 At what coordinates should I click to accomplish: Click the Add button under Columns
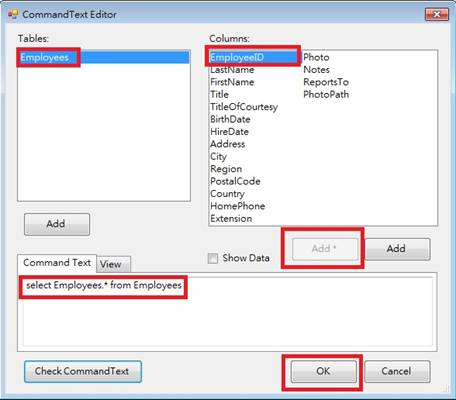click(397, 249)
